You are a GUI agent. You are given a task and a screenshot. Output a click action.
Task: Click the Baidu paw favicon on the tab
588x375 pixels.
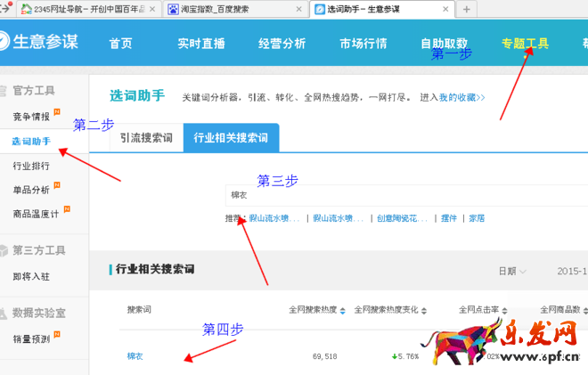[173, 9]
